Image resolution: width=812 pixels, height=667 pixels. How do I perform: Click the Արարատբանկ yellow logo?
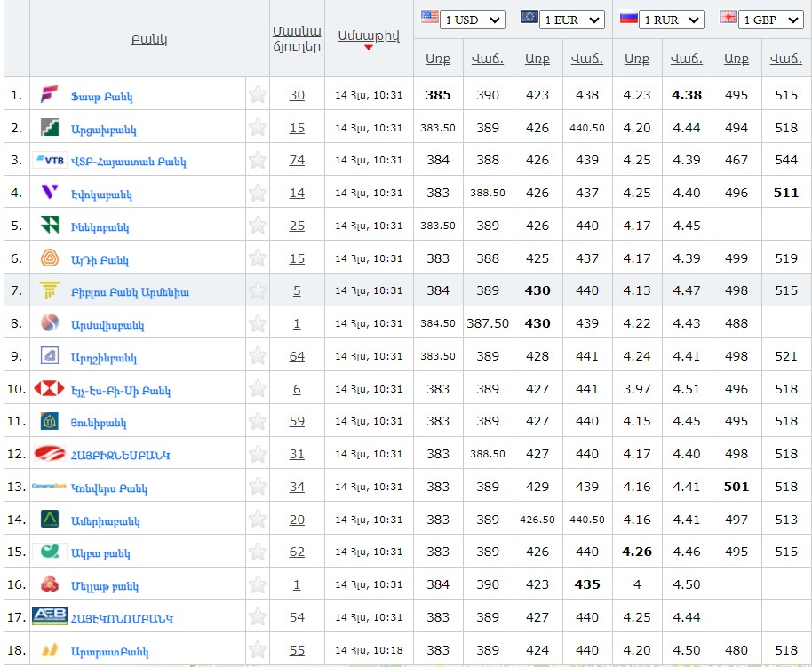50,649
